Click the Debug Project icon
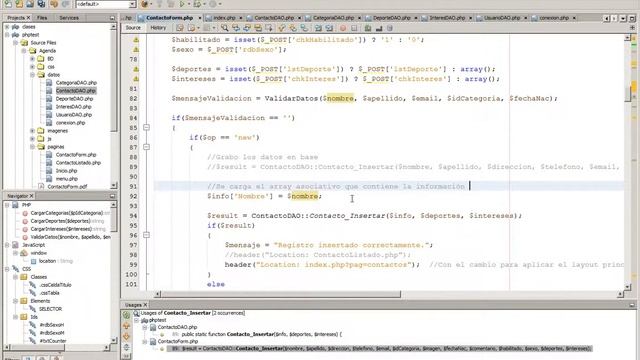The image size is (640, 360). (x=197, y=4)
